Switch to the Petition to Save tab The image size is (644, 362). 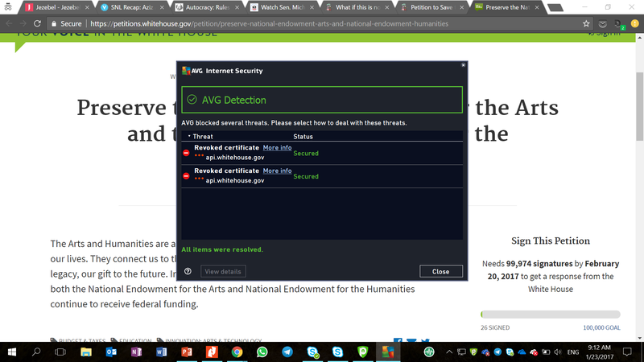(432, 7)
